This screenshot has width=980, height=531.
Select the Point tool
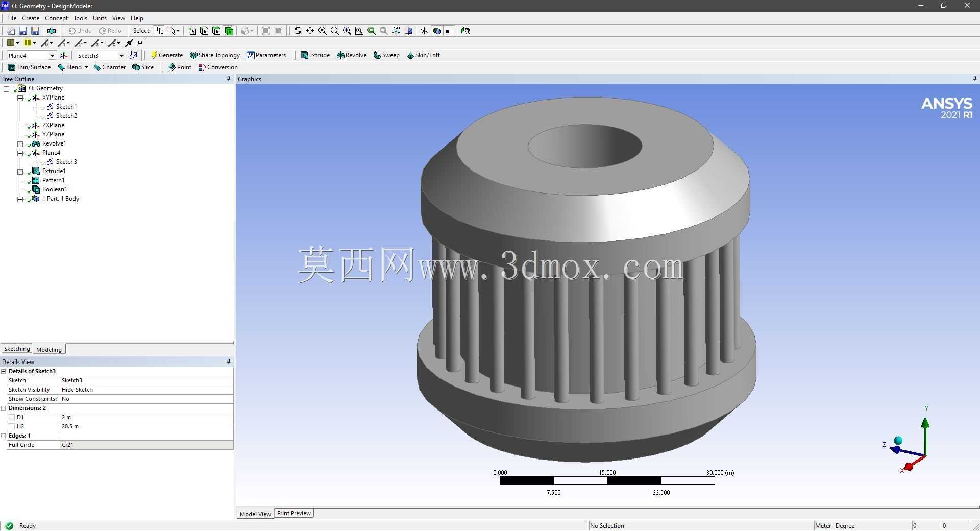[x=180, y=67]
